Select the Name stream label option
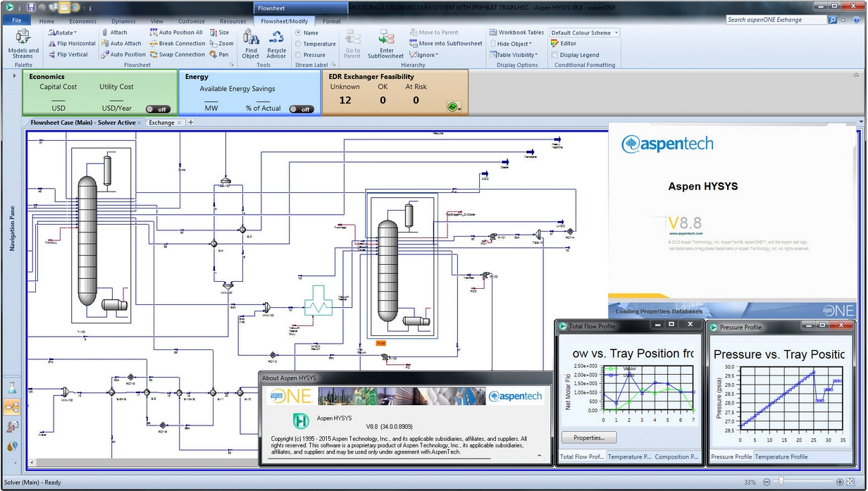The width and height of the screenshot is (868, 491). [x=306, y=32]
